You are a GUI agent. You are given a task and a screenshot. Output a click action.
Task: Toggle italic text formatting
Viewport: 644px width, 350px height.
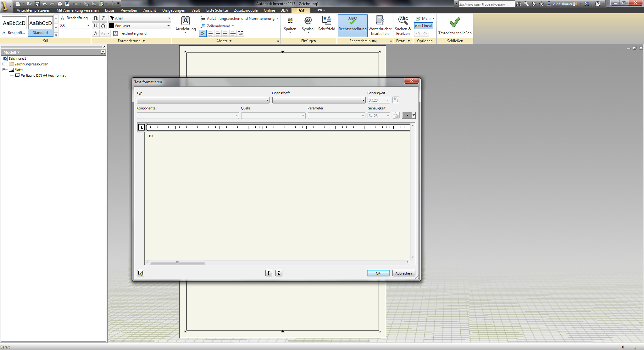pyautogui.click(x=103, y=18)
